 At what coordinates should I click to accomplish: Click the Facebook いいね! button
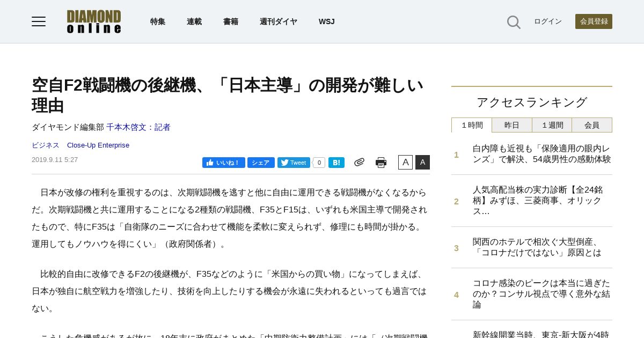(x=224, y=163)
